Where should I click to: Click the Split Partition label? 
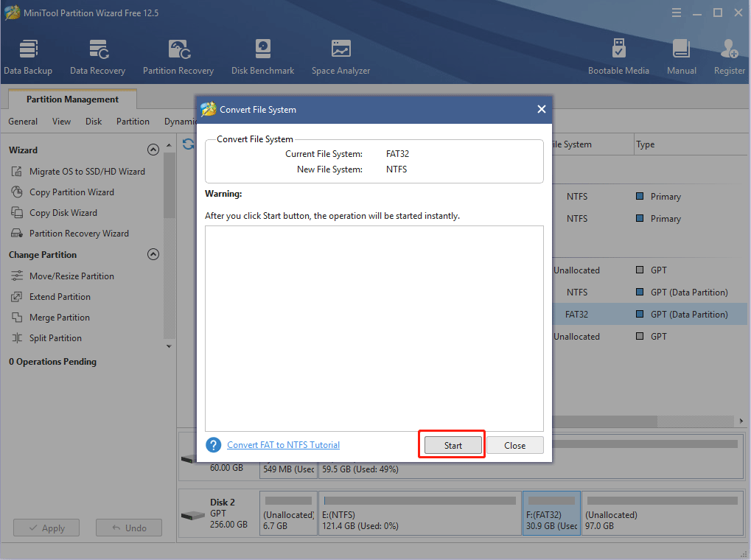(55, 337)
